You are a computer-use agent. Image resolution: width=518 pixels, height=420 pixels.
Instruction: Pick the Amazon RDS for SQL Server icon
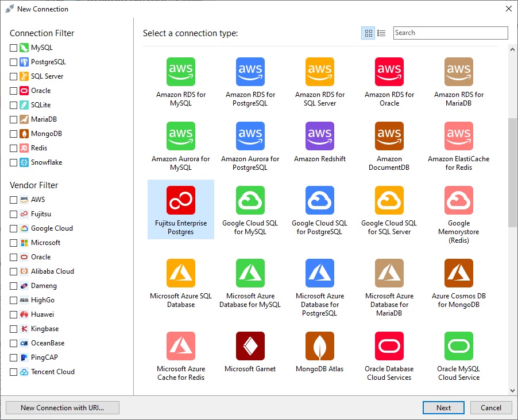[x=320, y=72]
